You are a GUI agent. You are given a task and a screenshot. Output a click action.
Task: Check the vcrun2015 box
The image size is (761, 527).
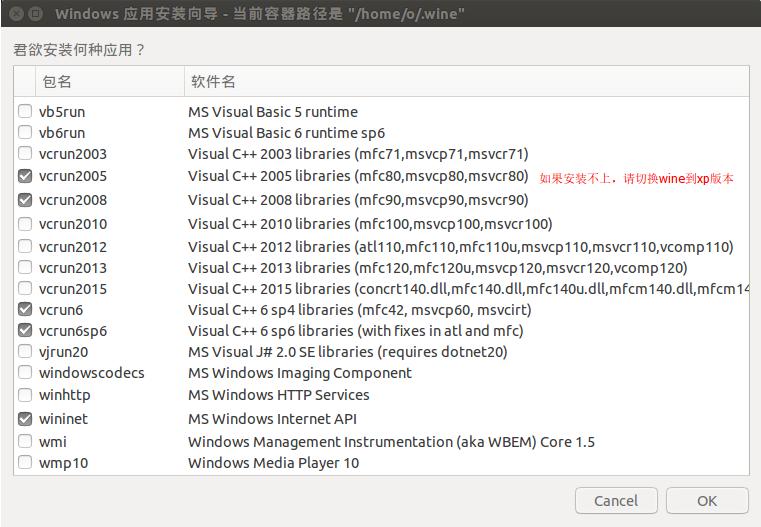25,289
